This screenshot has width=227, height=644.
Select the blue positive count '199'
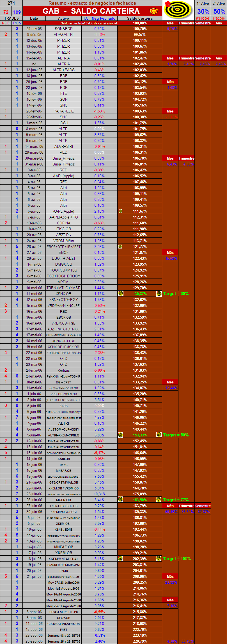[17, 12]
